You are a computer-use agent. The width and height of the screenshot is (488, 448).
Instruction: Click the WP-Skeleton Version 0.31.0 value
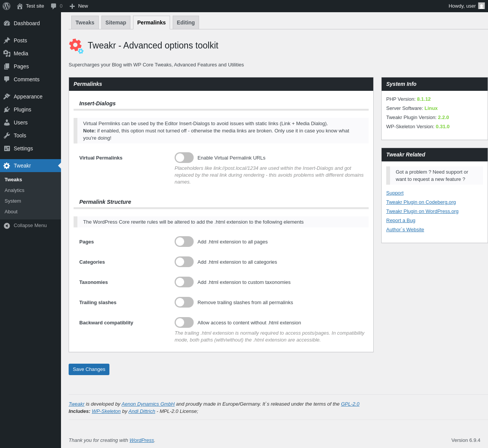pyautogui.click(x=443, y=127)
